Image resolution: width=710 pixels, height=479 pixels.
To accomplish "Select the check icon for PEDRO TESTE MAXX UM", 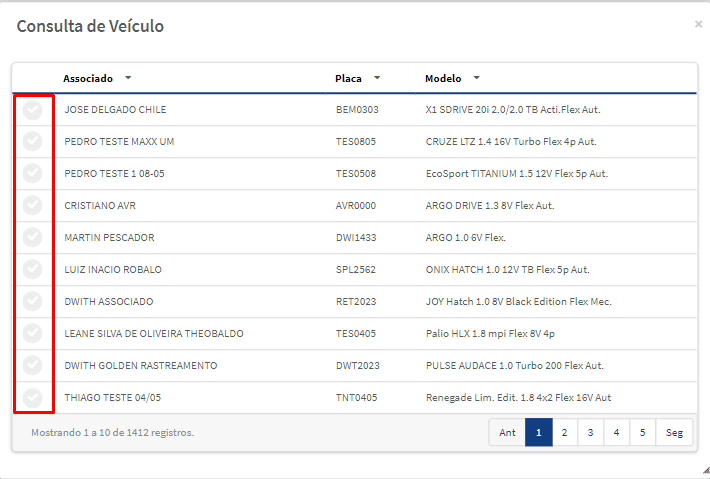I will pos(33,141).
